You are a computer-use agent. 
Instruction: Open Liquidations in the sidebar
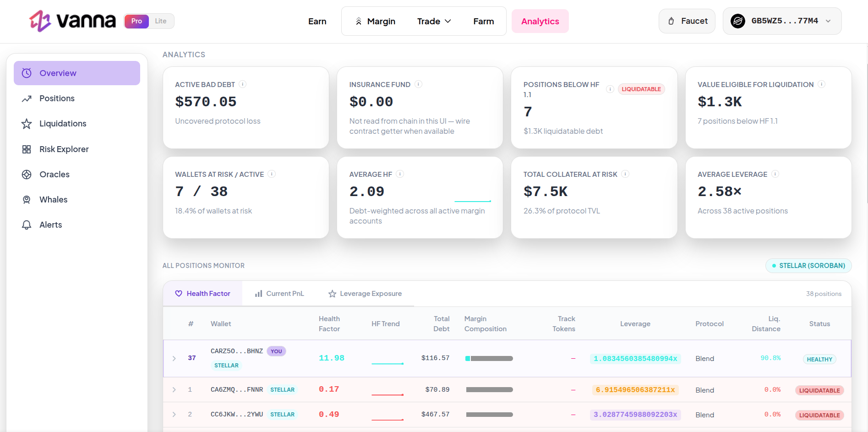77,124
